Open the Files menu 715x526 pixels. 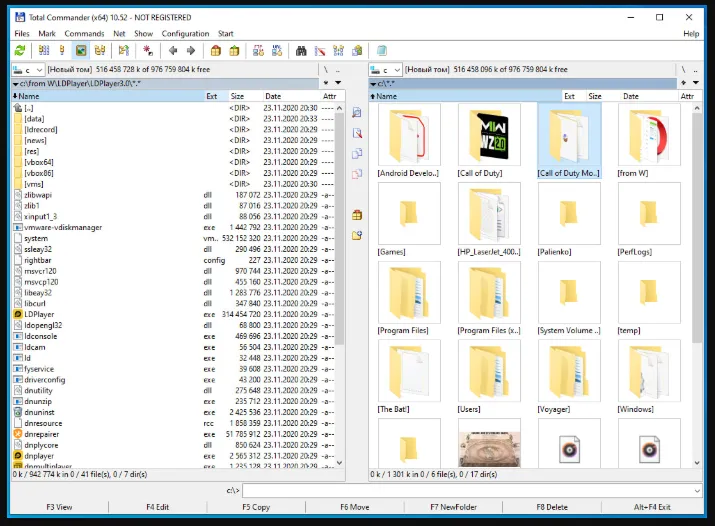(x=22, y=34)
